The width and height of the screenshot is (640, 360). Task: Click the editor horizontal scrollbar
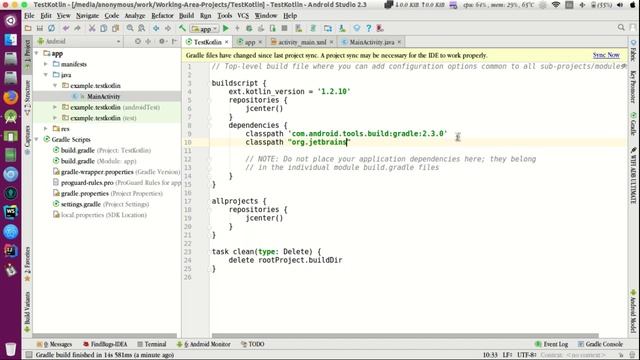405,336
